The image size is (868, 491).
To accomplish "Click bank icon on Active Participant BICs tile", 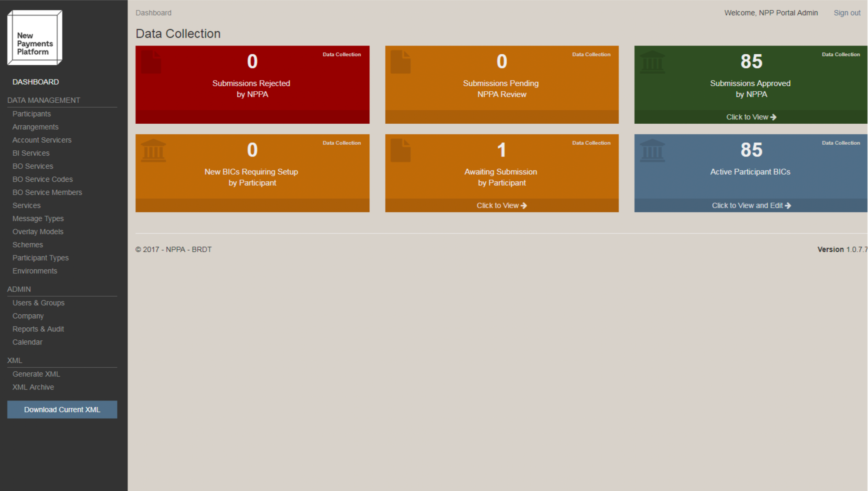I will click(652, 151).
